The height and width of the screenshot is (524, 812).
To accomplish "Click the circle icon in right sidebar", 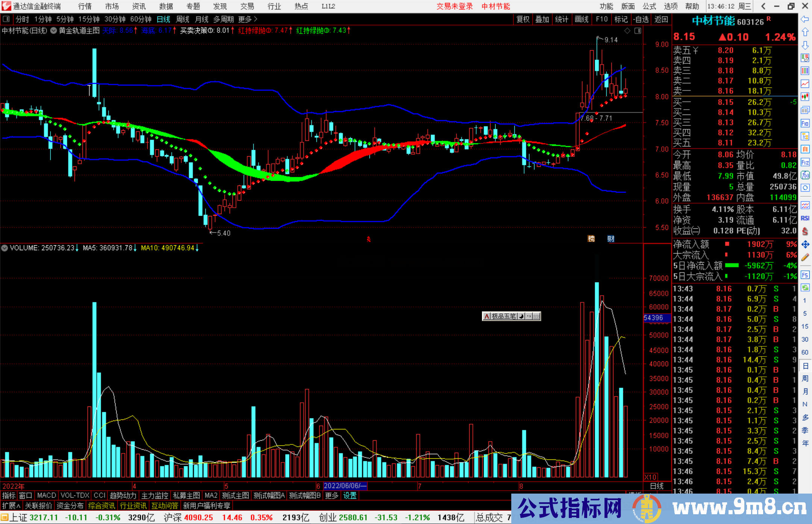I will click(805, 188).
